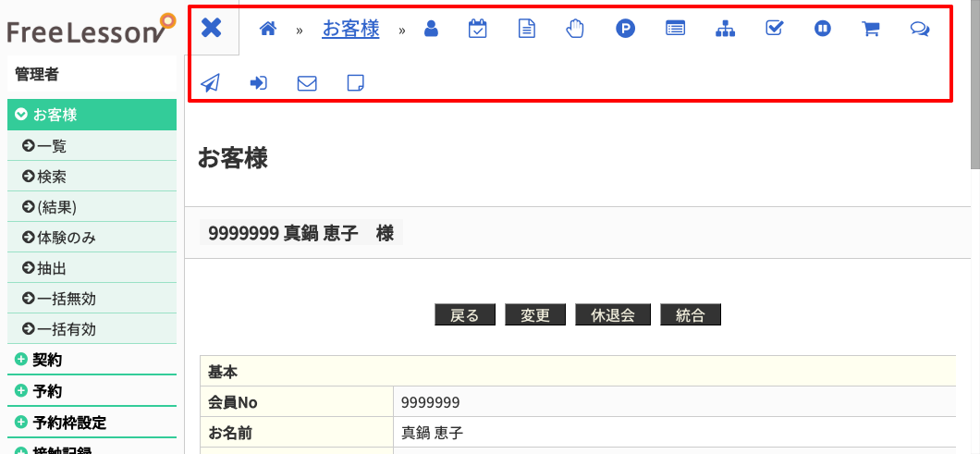Click the envelope mail icon
The image size is (980, 454).
(307, 83)
